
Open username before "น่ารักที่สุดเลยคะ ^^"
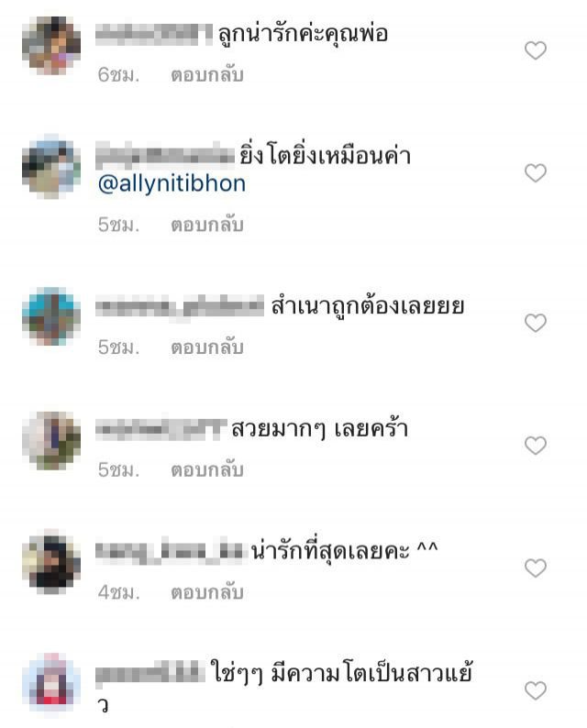170,551
